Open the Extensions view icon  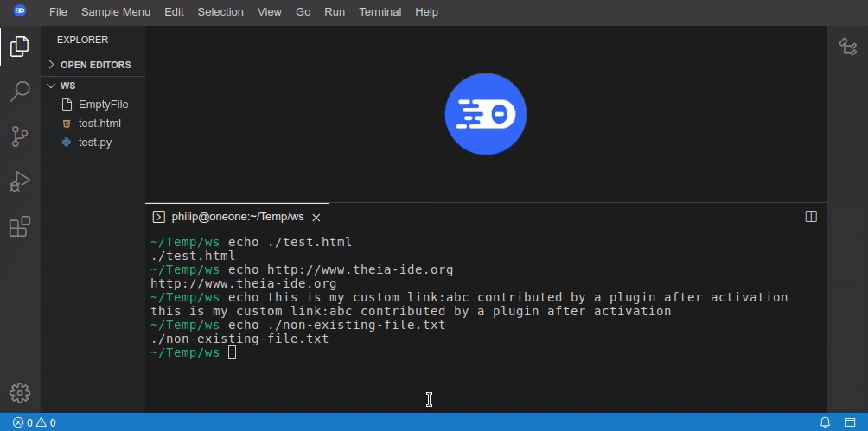[20, 226]
